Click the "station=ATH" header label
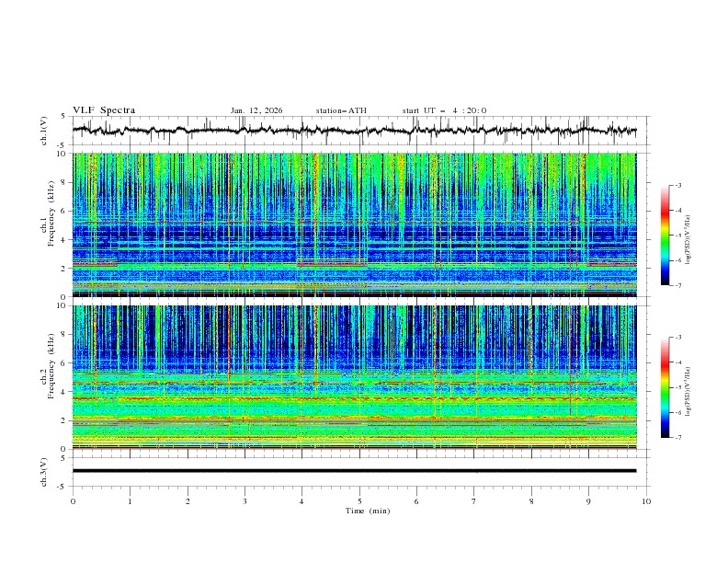Image resolution: width=728 pixels, height=563 pixels. (x=341, y=110)
